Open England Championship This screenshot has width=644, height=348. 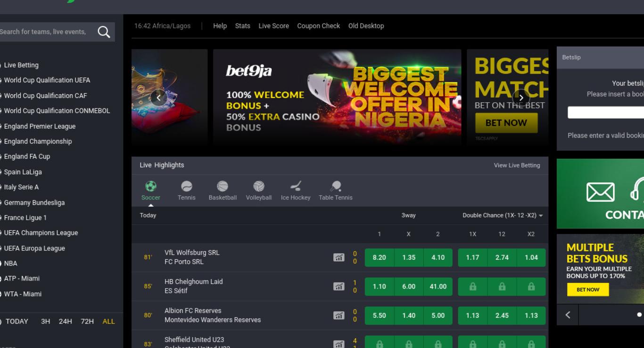[x=38, y=141]
